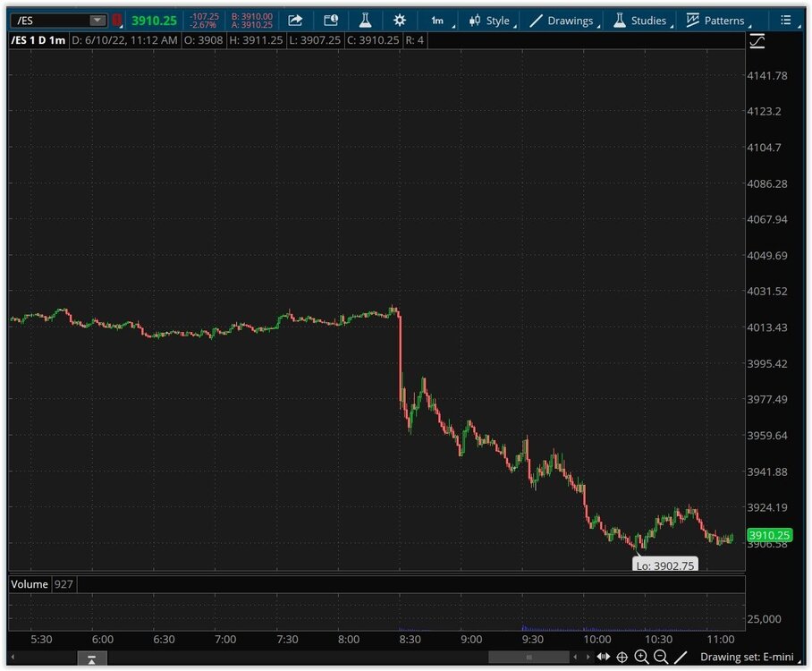Click the Drawings button
Viewport: 812px width, 671px height.
click(562, 20)
